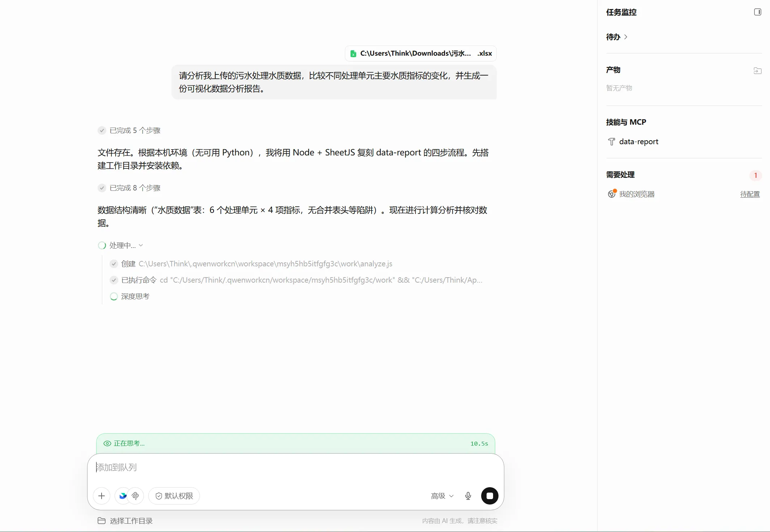Click the 正在思考 progress bar
Image resolution: width=770 pixels, height=532 pixels.
pyautogui.click(x=296, y=443)
